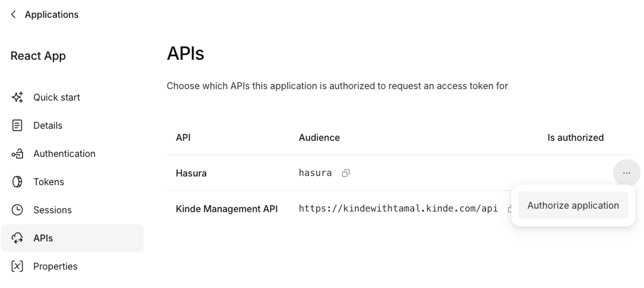This screenshot has height=288, width=644.
Task: Navigate to the APIs sidebar section
Action: click(43, 238)
